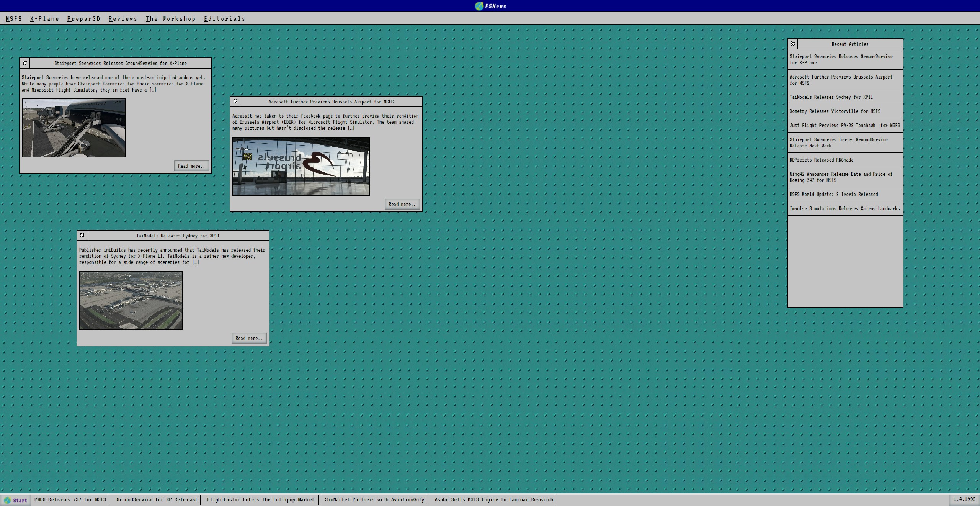Image resolution: width=980 pixels, height=506 pixels.
Task: Open the X-Plane menu
Action: 44,19
